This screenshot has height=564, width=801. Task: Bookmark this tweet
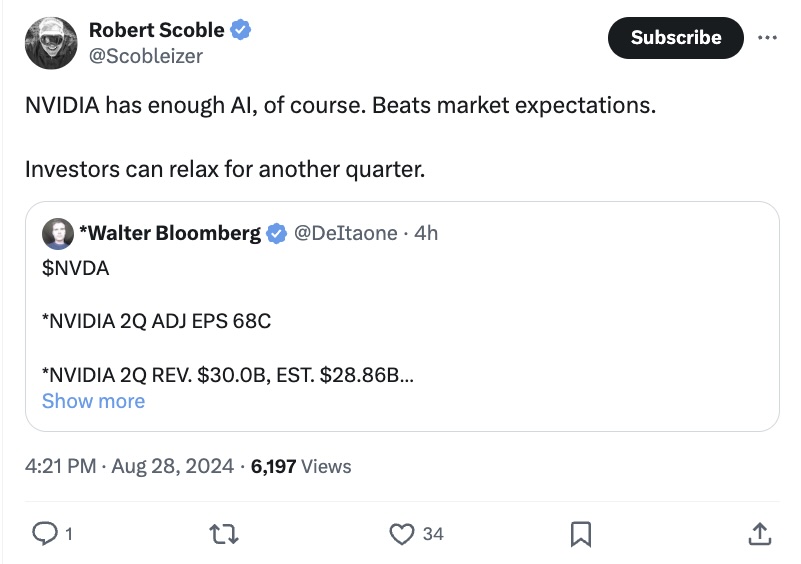(581, 534)
